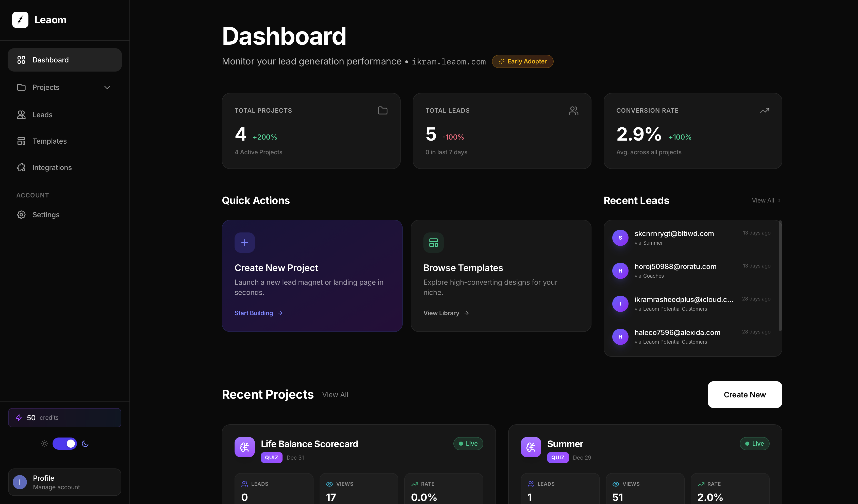Select the sun icon for light mode
Viewport: 858px width, 504px height.
[44, 444]
